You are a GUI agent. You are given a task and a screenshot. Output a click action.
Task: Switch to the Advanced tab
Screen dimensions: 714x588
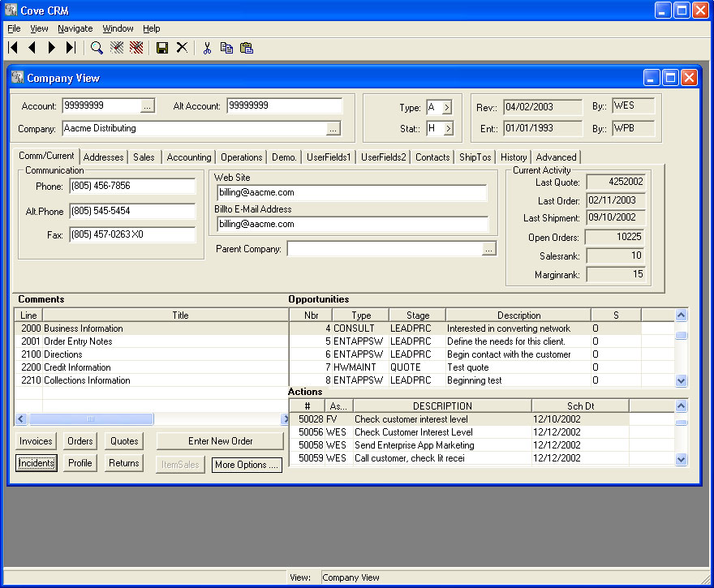tap(556, 157)
